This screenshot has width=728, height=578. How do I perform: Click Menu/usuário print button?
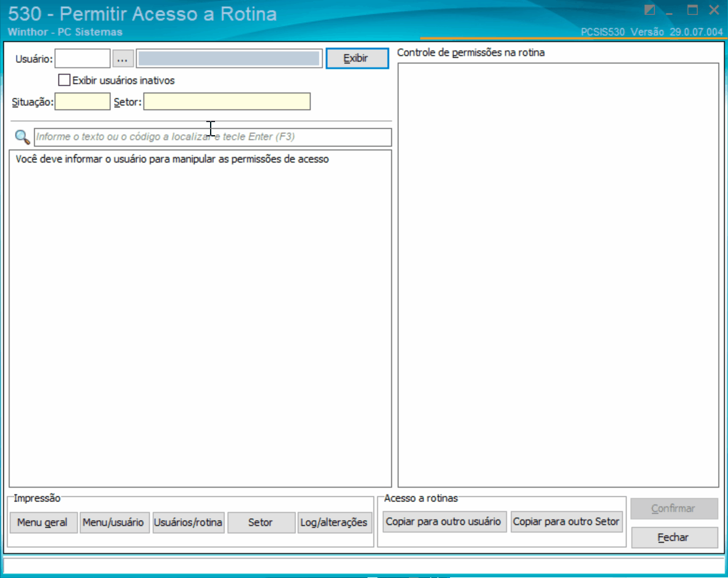(113, 523)
